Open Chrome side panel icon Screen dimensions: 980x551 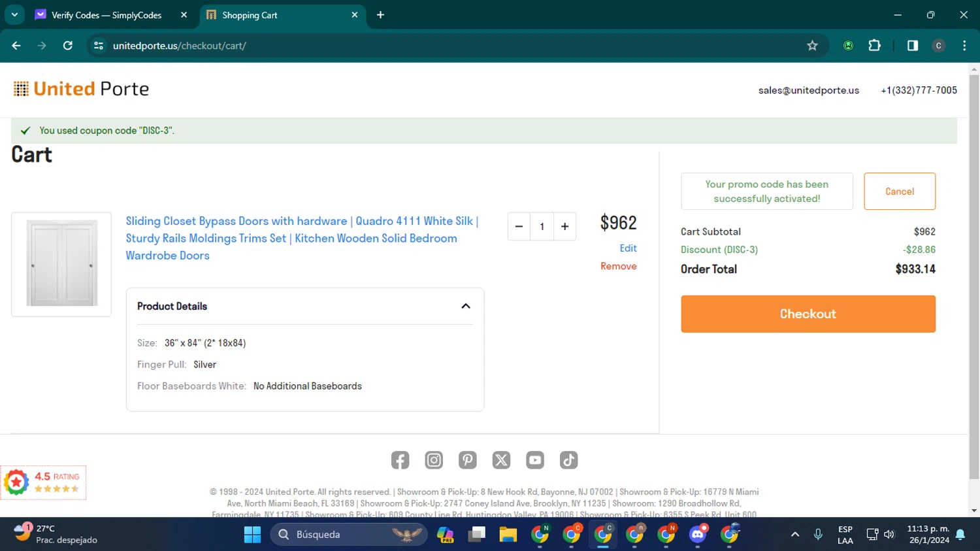(913, 46)
